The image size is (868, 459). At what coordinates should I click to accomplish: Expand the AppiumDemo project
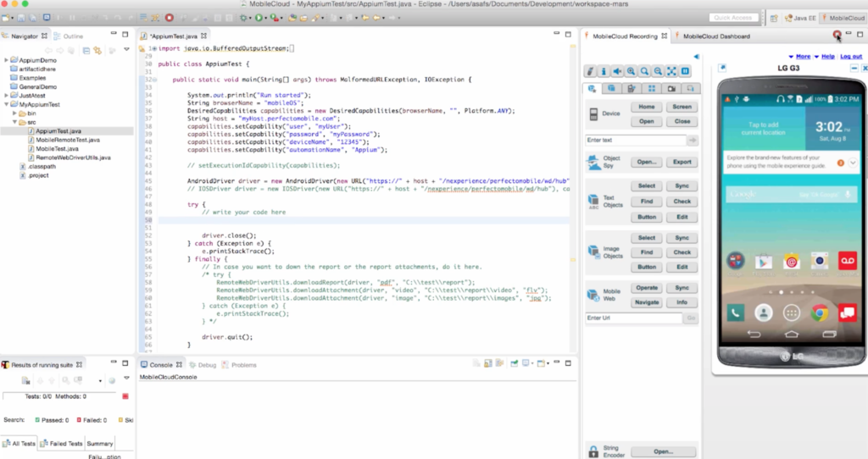[6, 60]
